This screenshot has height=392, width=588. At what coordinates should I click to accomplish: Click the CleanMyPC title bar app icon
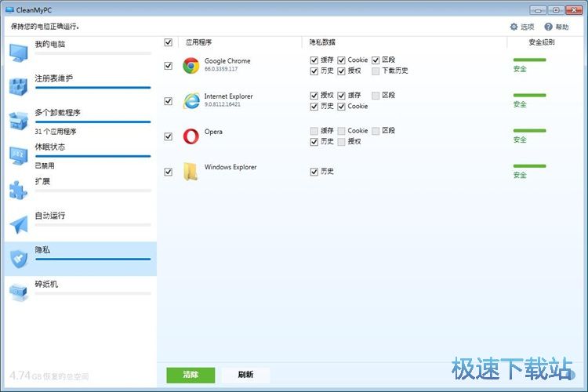pyautogui.click(x=9, y=9)
